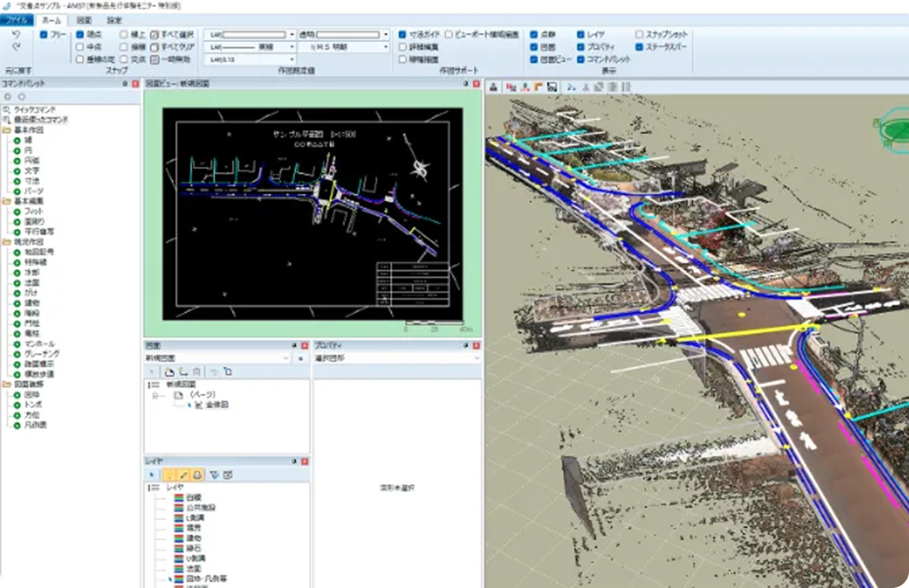Collapse the 現況作図 folder in command palette
The image size is (909, 588).
click(7, 243)
